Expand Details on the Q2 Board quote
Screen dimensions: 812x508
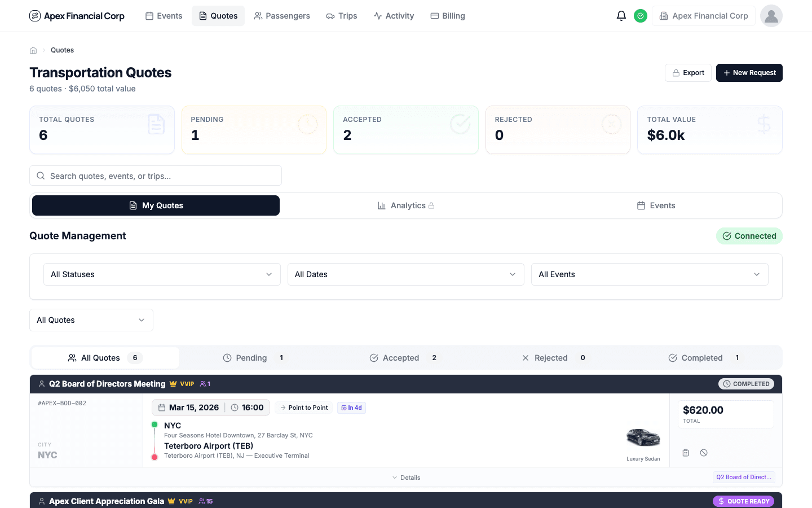click(406, 477)
